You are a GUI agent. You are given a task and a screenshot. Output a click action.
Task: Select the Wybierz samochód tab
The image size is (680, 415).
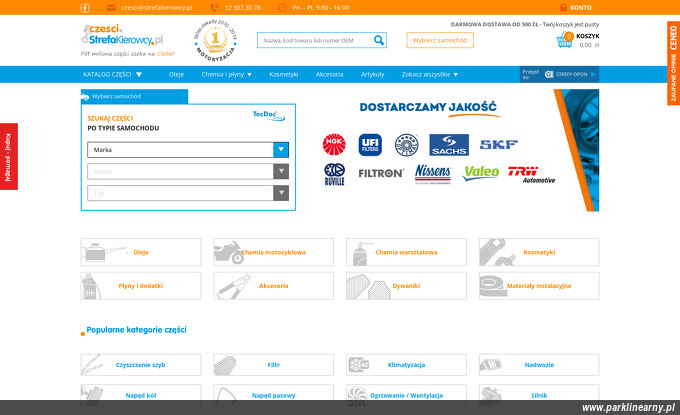134,96
